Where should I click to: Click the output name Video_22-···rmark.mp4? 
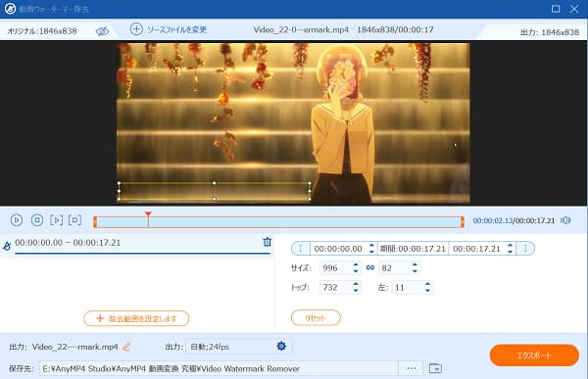[75, 347]
